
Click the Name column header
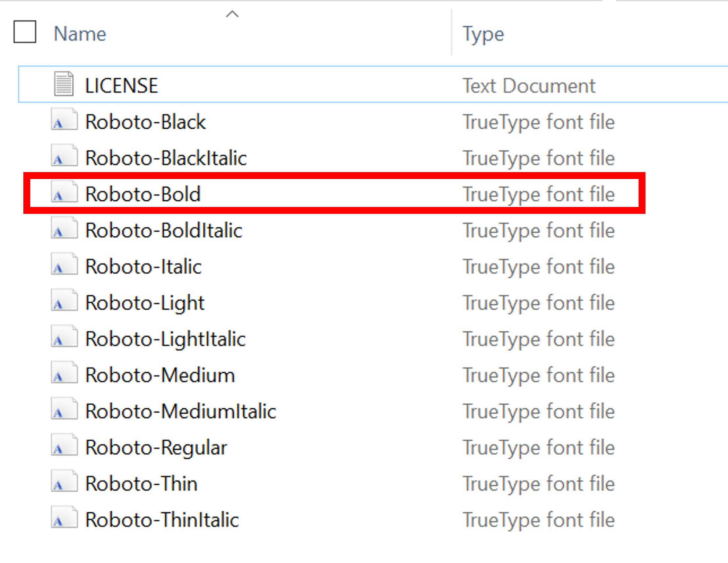pos(80,33)
